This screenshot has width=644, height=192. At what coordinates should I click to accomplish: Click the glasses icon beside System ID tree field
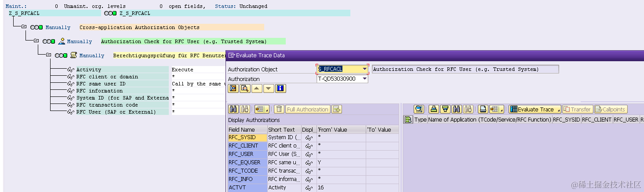click(70, 98)
